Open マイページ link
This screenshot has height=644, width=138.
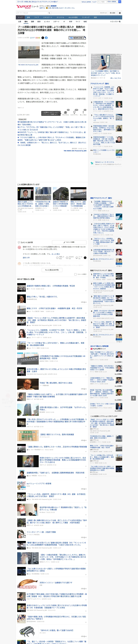[x=103, y=13]
